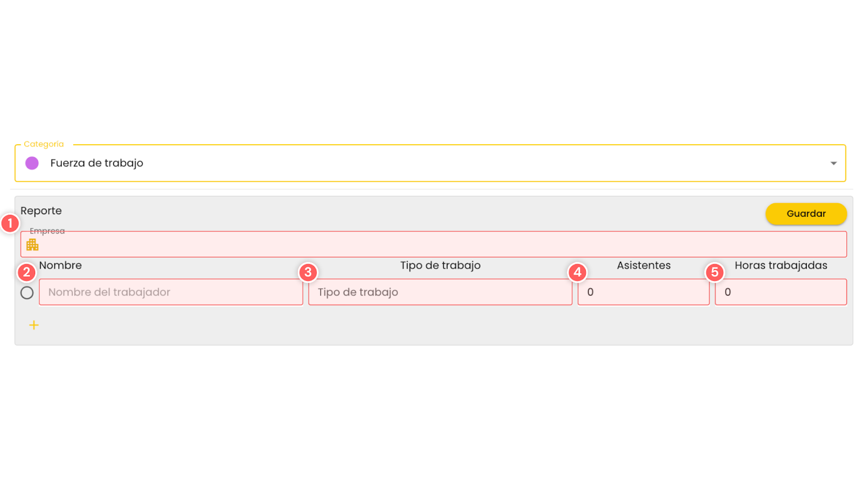Click the Guardar button

[x=806, y=214]
